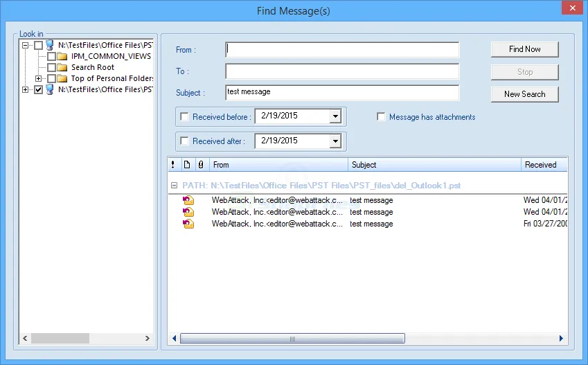Check the IPM_COMMON_VIEWS folder checkbox
This screenshot has width=588, height=365.
(52, 57)
